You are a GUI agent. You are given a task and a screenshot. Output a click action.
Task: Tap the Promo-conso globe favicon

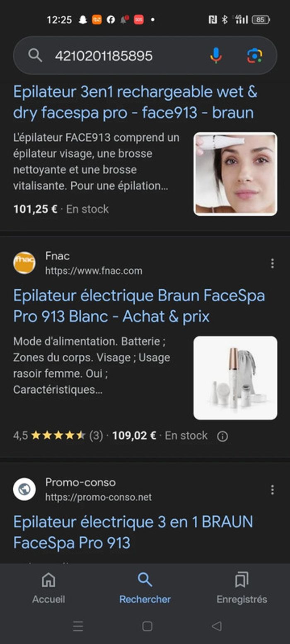[24, 489]
